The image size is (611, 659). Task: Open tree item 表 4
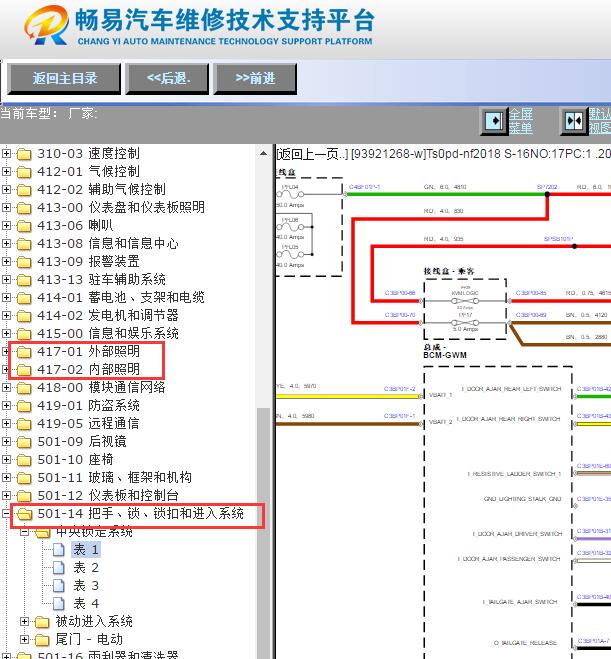coord(86,604)
